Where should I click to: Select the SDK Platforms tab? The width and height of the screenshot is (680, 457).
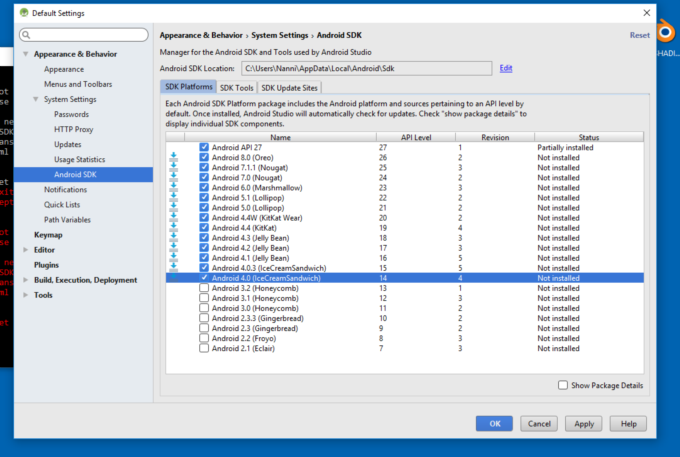(189, 87)
